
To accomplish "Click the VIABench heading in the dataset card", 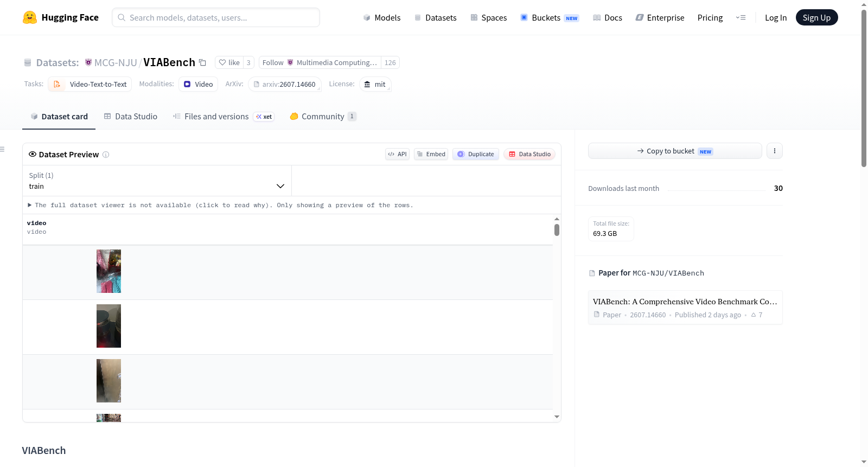I will coord(44,451).
